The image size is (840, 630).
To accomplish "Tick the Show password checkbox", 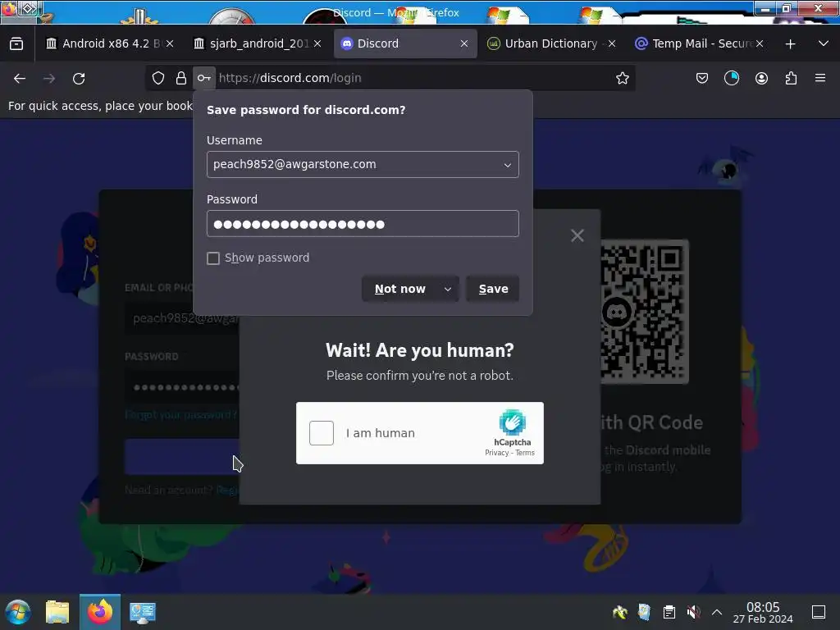I will pyautogui.click(x=213, y=258).
